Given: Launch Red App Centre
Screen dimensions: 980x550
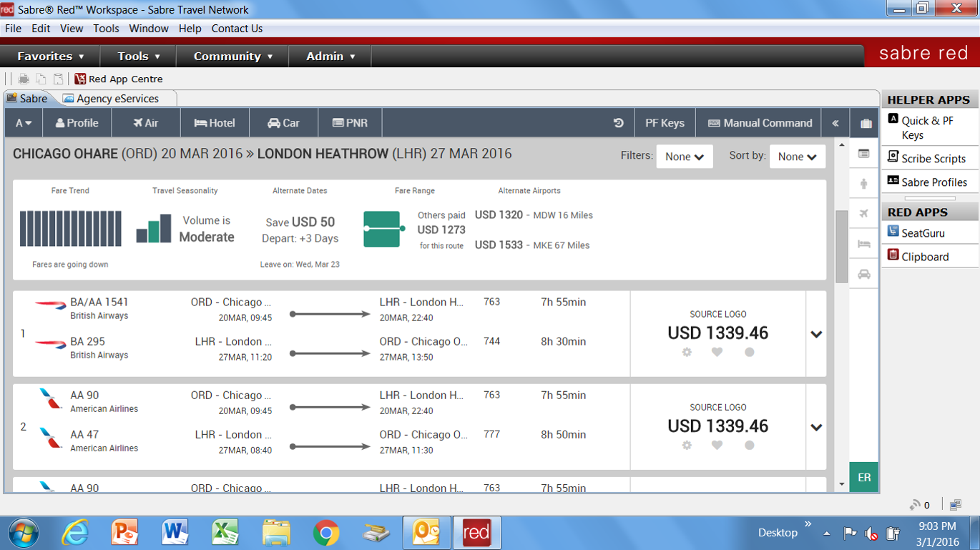Looking at the screenshot, I should pyautogui.click(x=119, y=79).
